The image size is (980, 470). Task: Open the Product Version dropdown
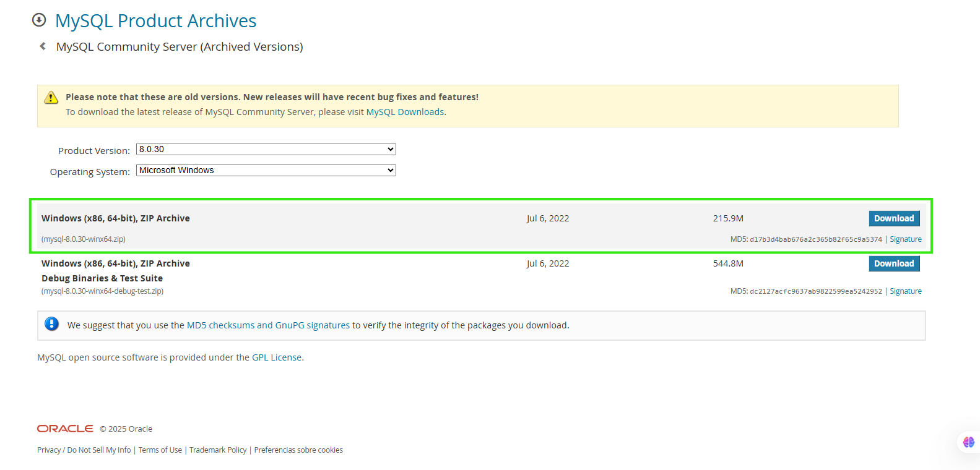pyautogui.click(x=266, y=149)
